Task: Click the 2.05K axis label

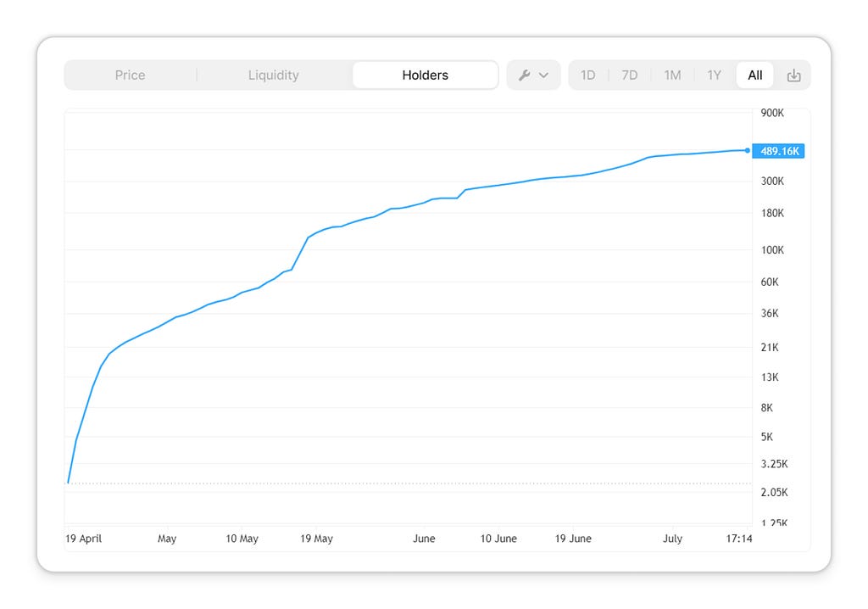Action: pyautogui.click(x=774, y=493)
